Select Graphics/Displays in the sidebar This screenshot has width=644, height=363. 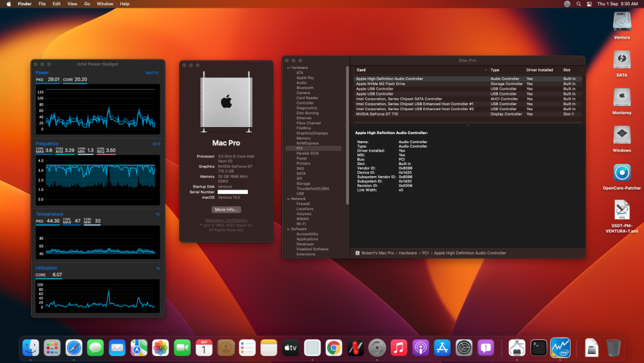(312, 133)
